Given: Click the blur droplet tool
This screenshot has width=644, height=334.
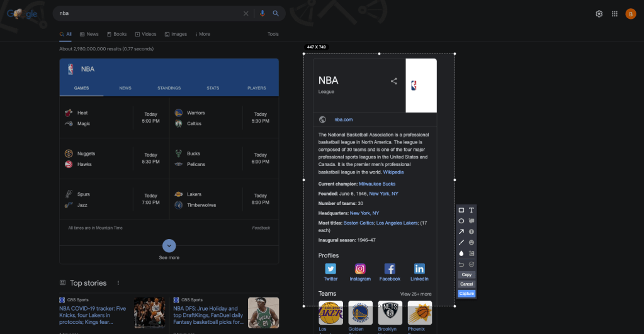Looking at the screenshot, I should pyautogui.click(x=461, y=253).
